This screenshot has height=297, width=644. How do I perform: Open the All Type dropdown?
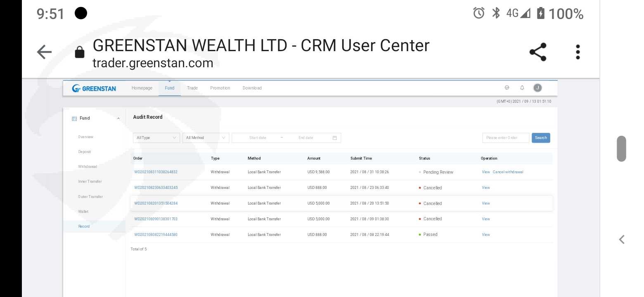tap(156, 138)
